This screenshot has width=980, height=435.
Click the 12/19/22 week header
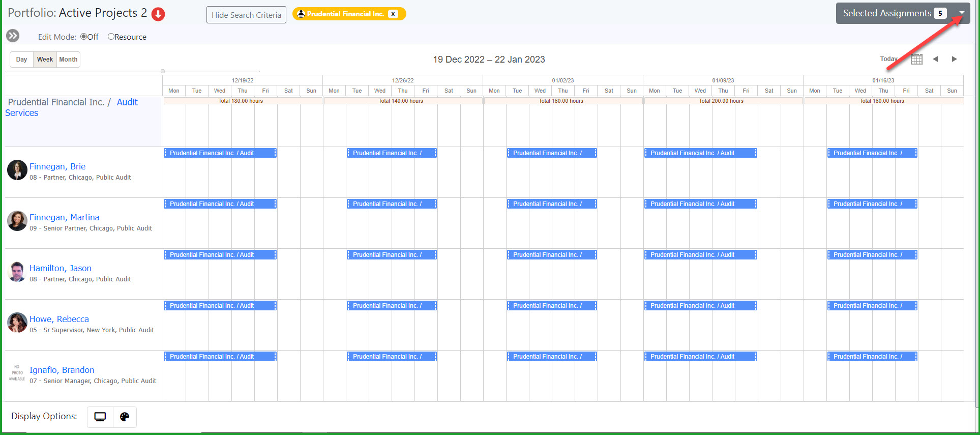pos(243,80)
